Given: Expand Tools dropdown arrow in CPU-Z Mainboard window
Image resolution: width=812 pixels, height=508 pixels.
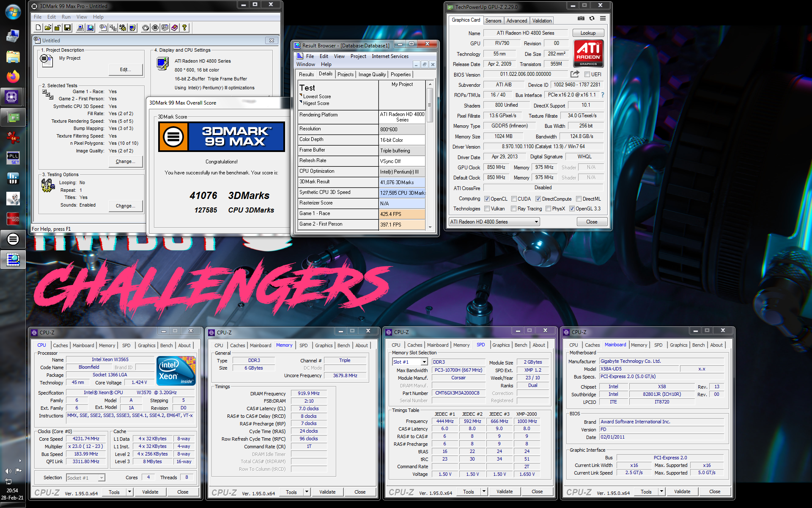Looking at the screenshot, I should pos(662,491).
